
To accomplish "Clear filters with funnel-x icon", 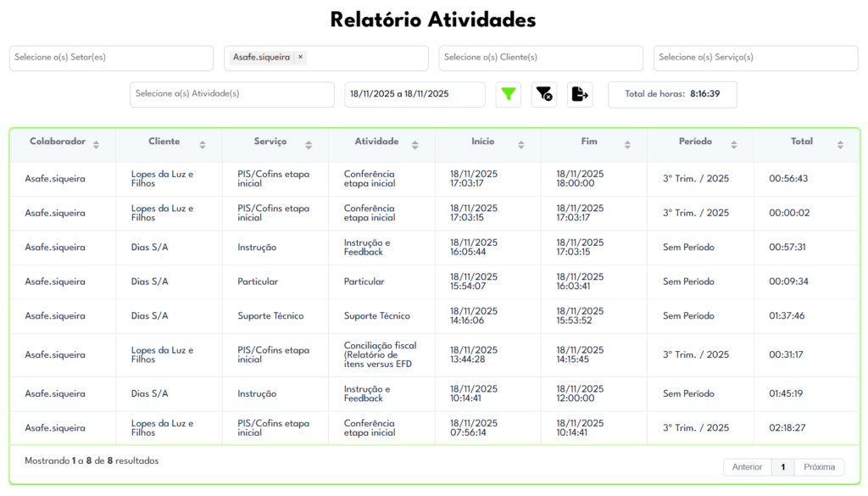I will tap(544, 94).
